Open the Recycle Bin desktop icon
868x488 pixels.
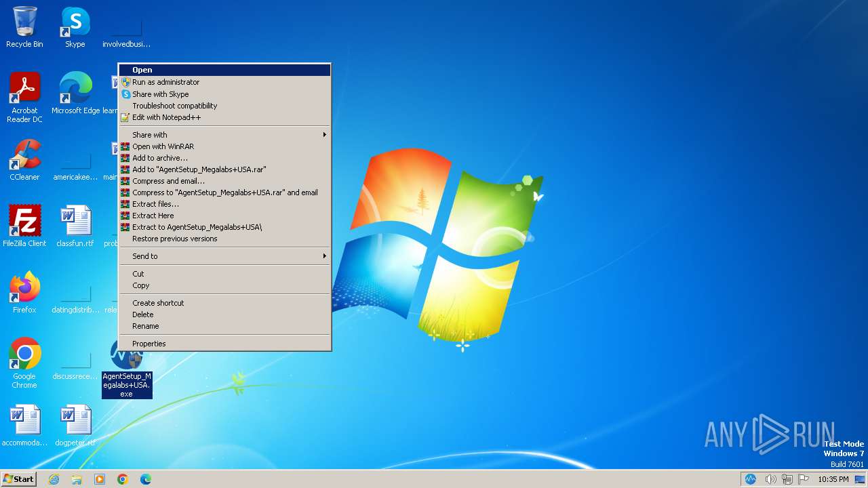click(x=24, y=27)
